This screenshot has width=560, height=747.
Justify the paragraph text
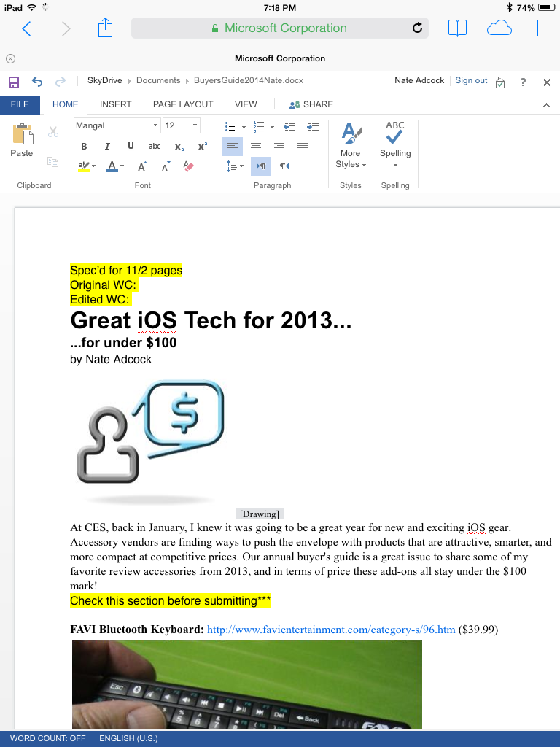click(x=303, y=146)
